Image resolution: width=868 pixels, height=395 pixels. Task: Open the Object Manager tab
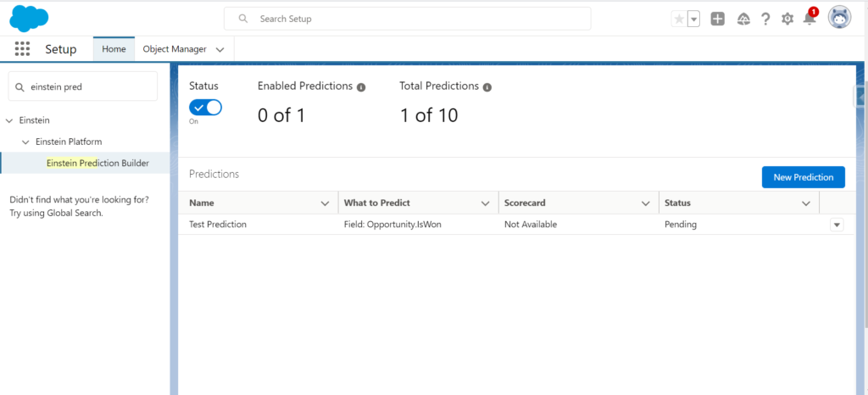coord(175,48)
